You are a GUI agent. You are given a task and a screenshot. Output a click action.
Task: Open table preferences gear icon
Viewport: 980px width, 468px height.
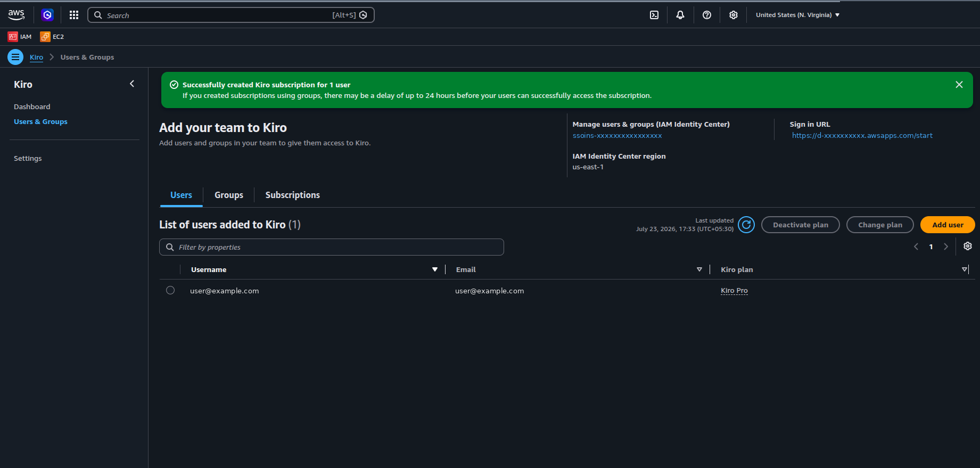click(x=968, y=246)
